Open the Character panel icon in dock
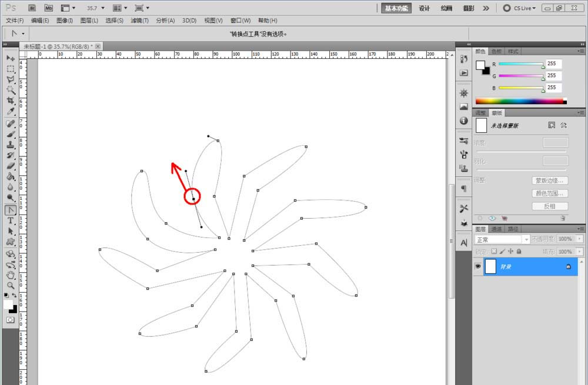 (464, 243)
